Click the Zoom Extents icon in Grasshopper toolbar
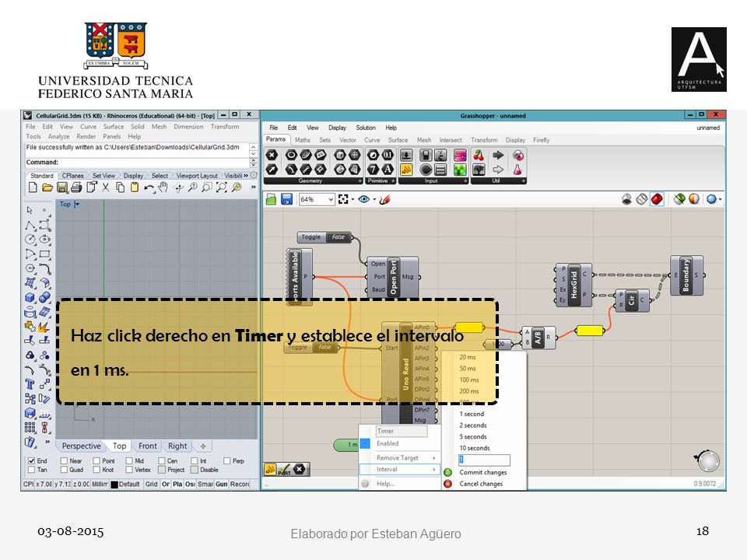747x560 pixels. coord(343,199)
